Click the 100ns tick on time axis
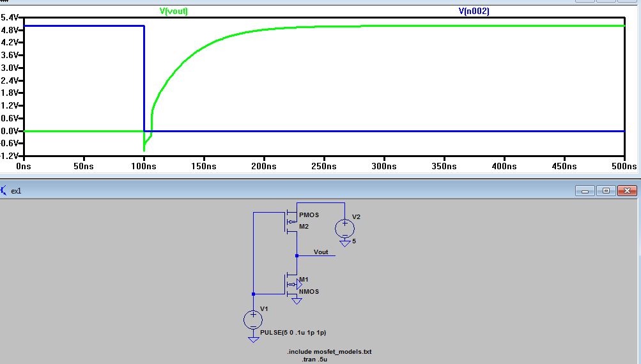The height and width of the screenshot is (364, 641). [144, 166]
